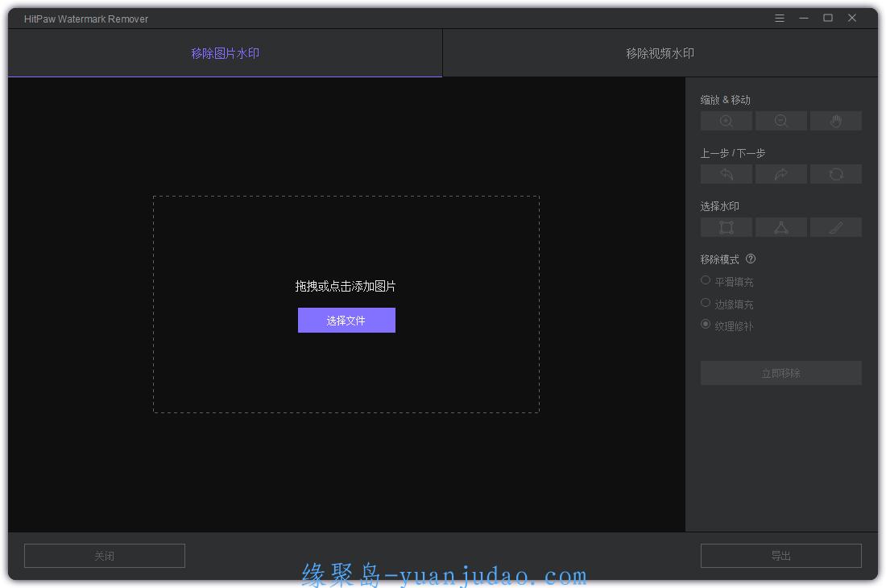Choose the 平滑填充 removal mode
Image resolution: width=886 pixels, height=588 pixels.
(x=727, y=281)
